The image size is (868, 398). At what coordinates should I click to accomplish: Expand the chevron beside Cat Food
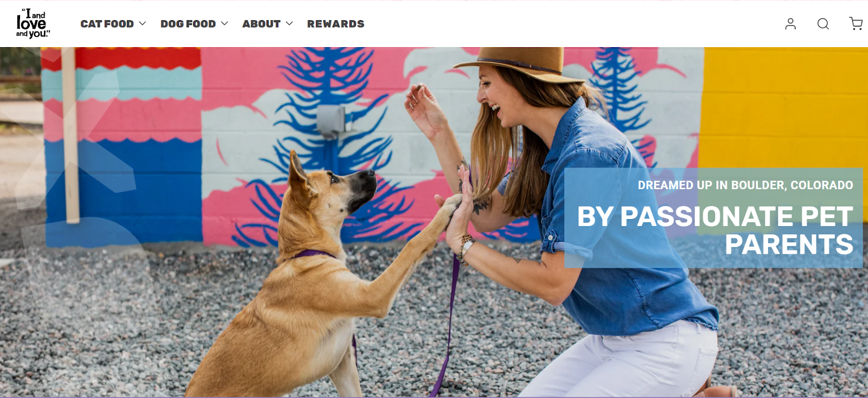[x=142, y=23]
